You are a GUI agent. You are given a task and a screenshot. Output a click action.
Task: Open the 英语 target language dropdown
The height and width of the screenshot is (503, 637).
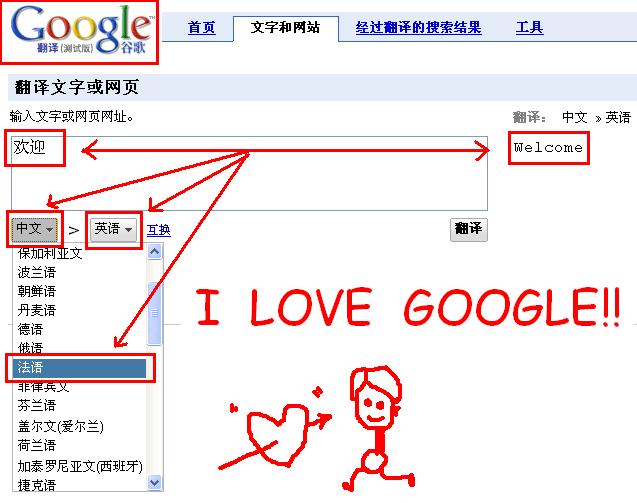(113, 230)
